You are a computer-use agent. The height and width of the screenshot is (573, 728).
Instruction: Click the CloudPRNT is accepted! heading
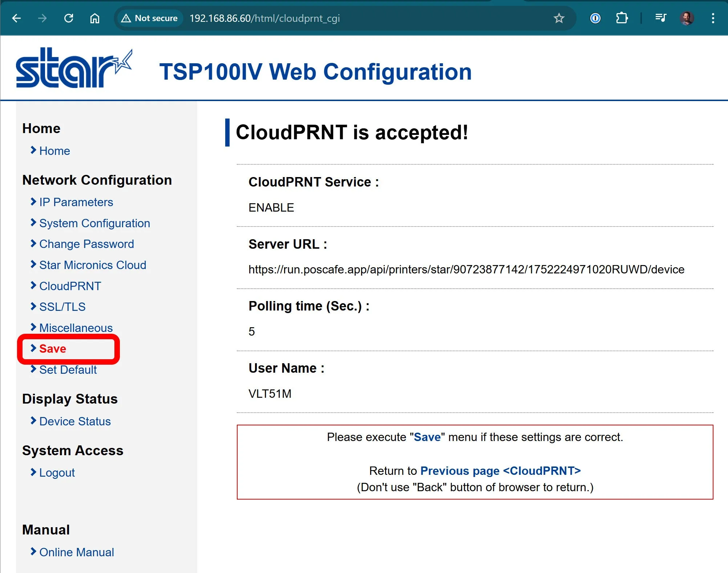click(x=352, y=132)
